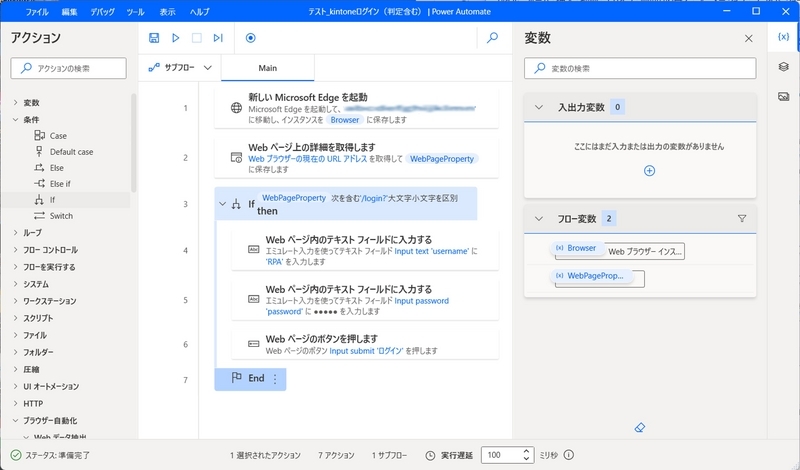Decrease run delay with down stepper
800x470 pixels.
click(x=527, y=458)
